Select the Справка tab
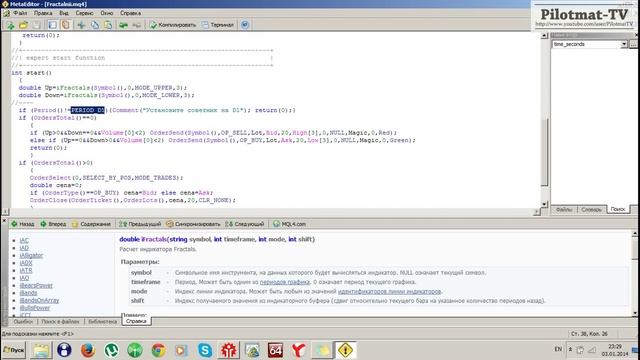The width and height of the screenshot is (640, 360). click(x=136, y=322)
